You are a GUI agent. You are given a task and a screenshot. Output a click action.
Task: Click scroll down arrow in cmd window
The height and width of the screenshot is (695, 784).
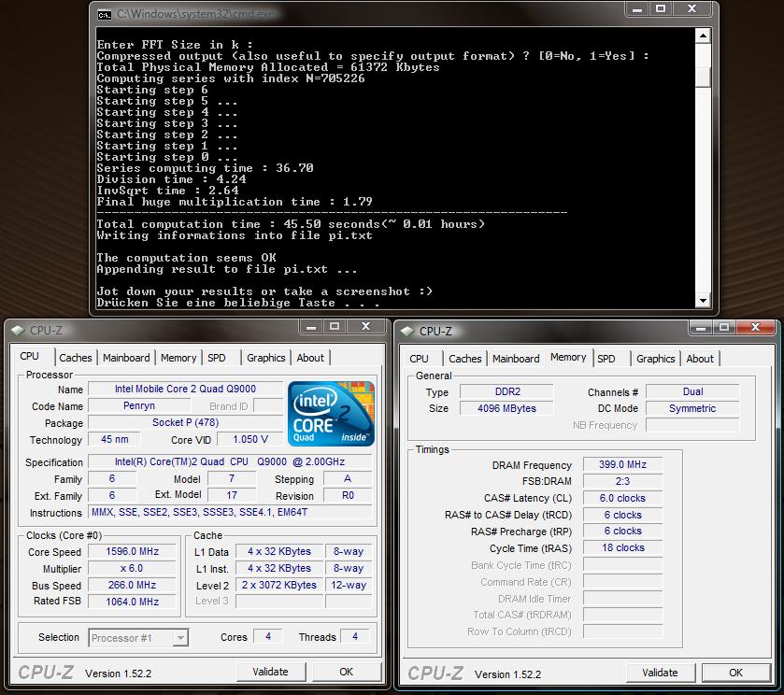(x=703, y=301)
